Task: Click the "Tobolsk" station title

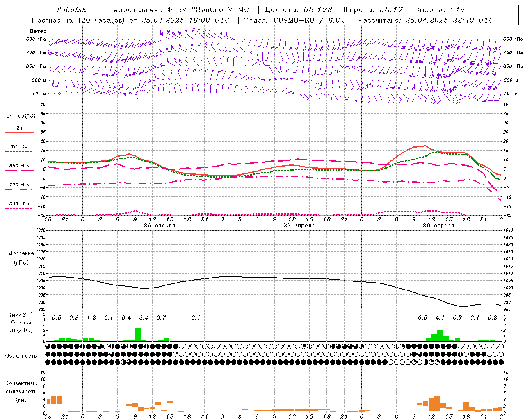Action: click(x=71, y=10)
